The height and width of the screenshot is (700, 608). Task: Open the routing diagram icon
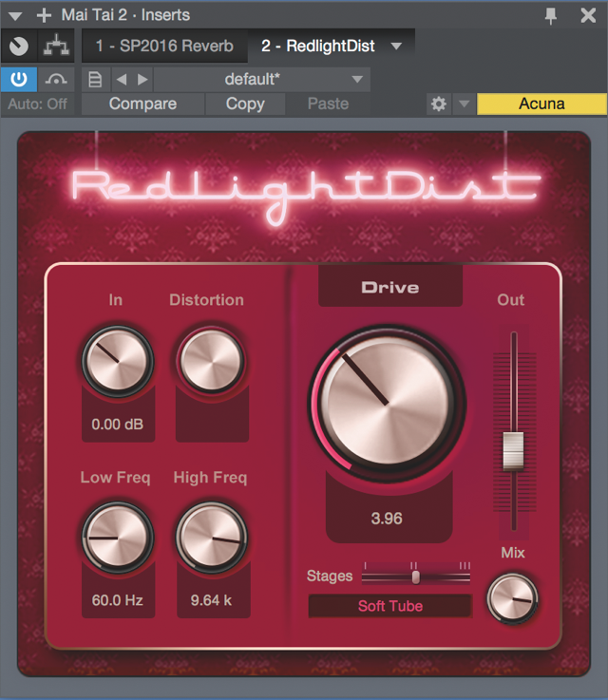[x=56, y=46]
